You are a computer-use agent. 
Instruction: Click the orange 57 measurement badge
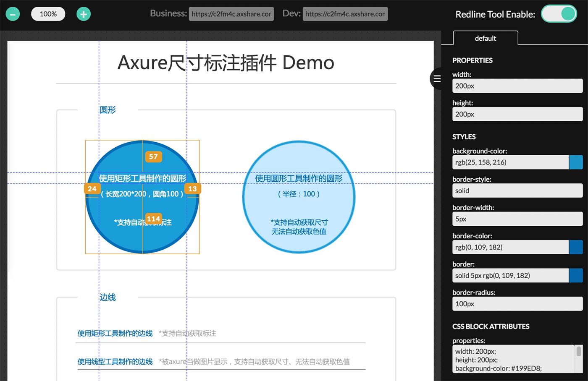pos(153,157)
